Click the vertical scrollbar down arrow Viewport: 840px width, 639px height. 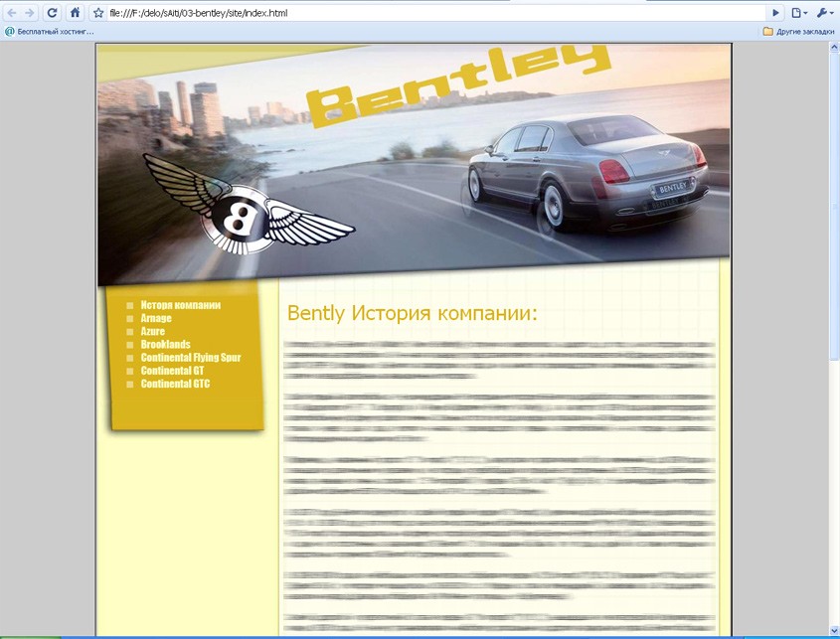pos(834,630)
